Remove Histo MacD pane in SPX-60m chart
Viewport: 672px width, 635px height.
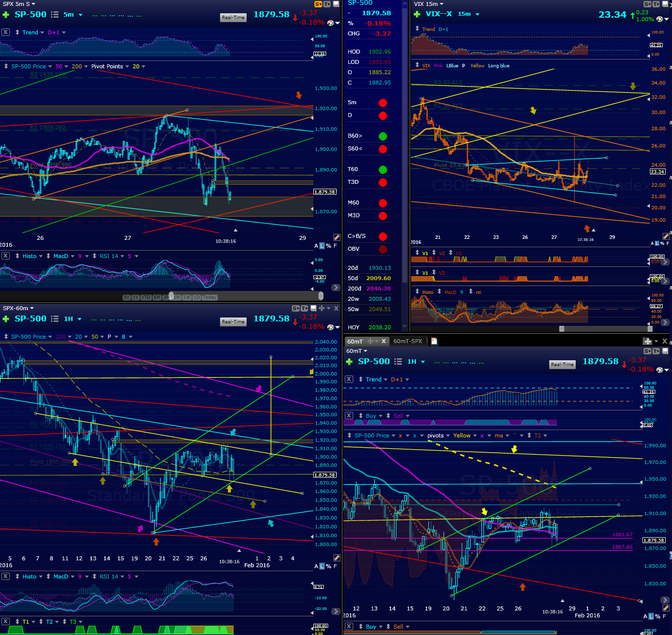click(5, 576)
